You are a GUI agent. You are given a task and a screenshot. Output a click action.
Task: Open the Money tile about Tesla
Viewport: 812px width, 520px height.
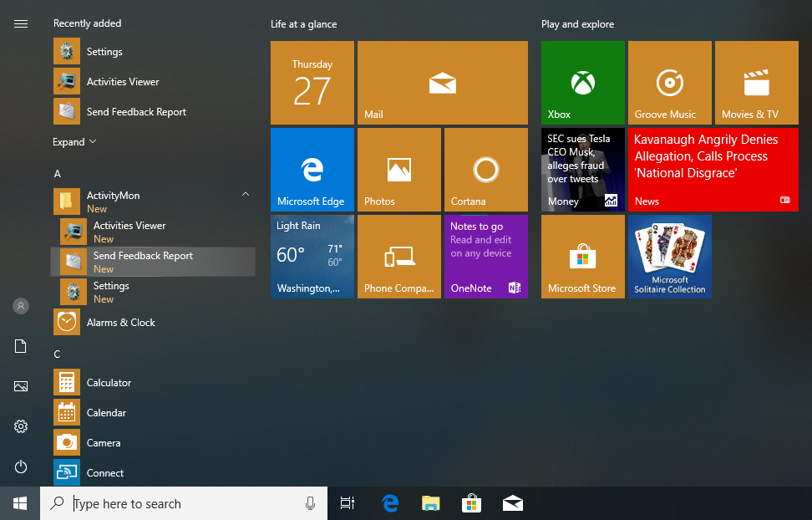[582, 170]
